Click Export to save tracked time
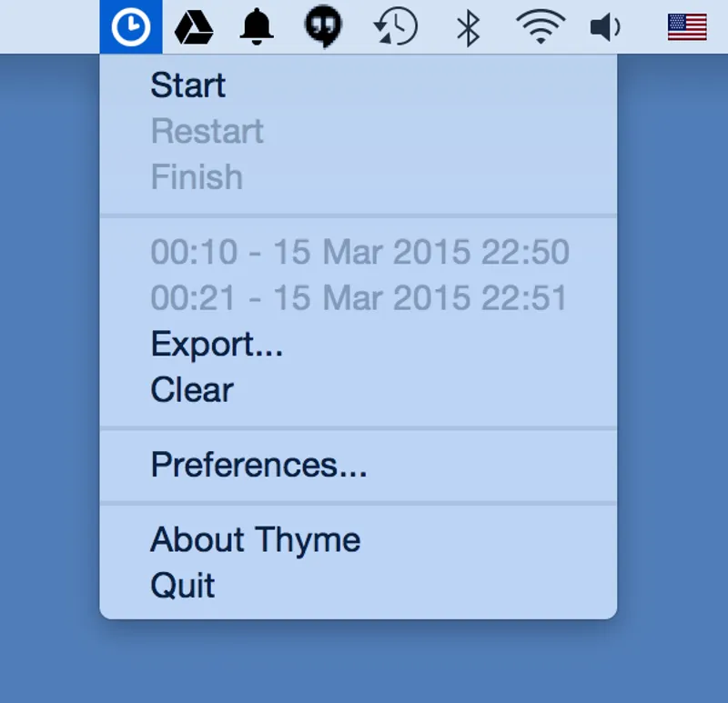This screenshot has height=703, width=728. pos(217,344)
